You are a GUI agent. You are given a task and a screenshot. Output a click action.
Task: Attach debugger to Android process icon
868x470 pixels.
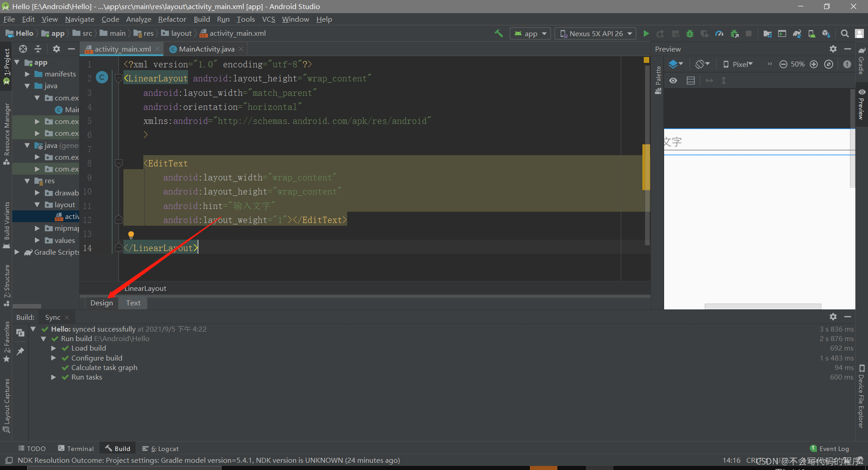(734, 33)
